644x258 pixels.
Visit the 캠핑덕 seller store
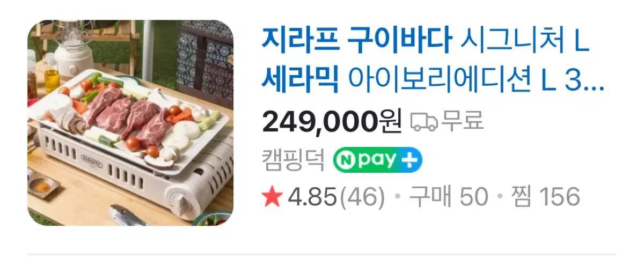point(293,159)
